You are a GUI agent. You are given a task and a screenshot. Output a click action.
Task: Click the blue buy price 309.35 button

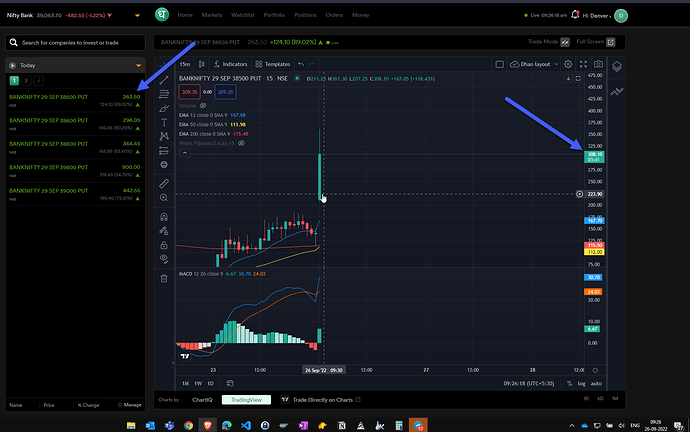(x=225, y=92)
